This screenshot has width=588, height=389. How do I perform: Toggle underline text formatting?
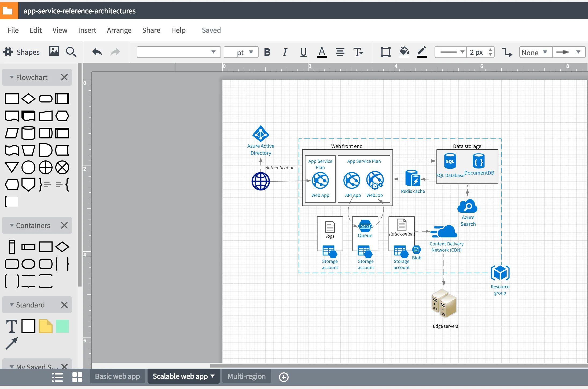point(303,52)
